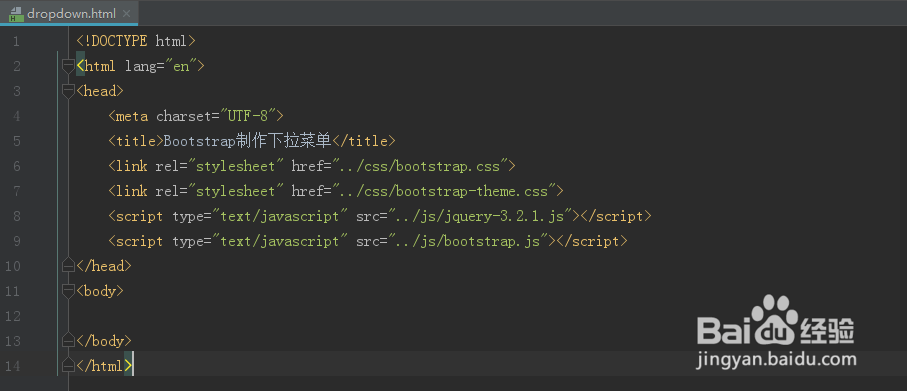
Task: Click the bootstrap-theme.css href path
Action: click(x=447, y=191)
